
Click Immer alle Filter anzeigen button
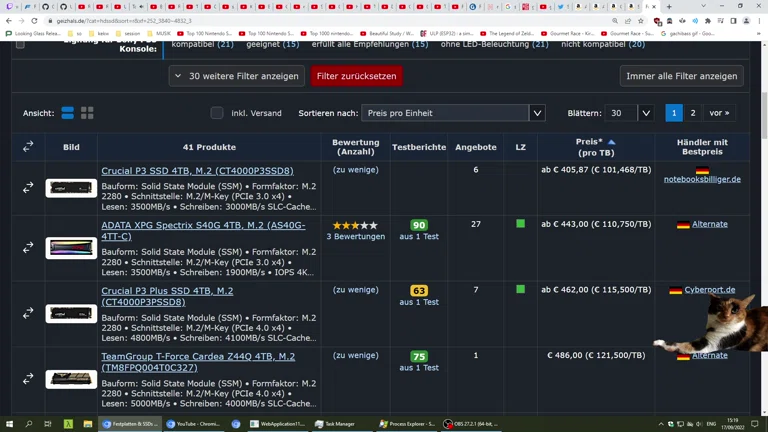(x=681, y=76)
